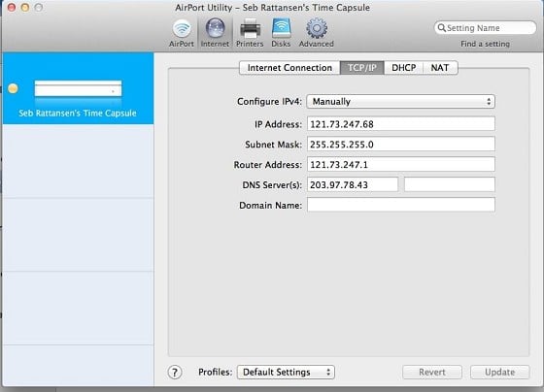Click the Domain Name input field
This screenshot has height=392, width=544.
(400, 205)
